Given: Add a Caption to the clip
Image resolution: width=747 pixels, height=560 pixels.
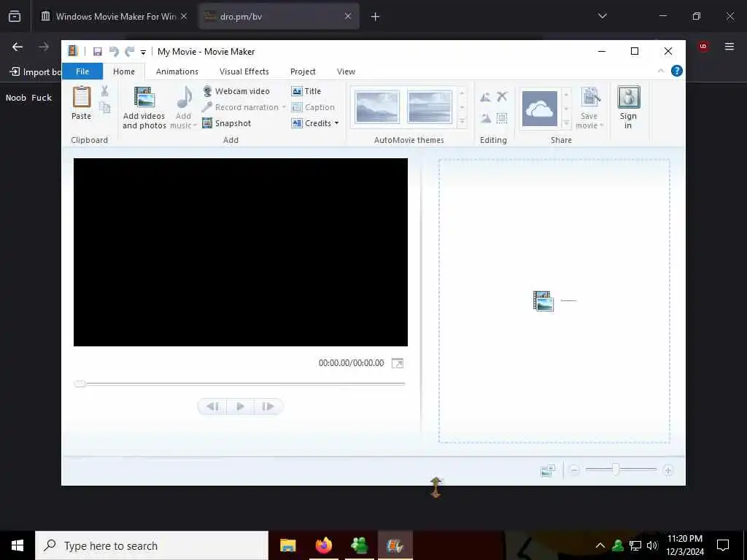Looking at the screenshot, I should click(x=313, y=107).
